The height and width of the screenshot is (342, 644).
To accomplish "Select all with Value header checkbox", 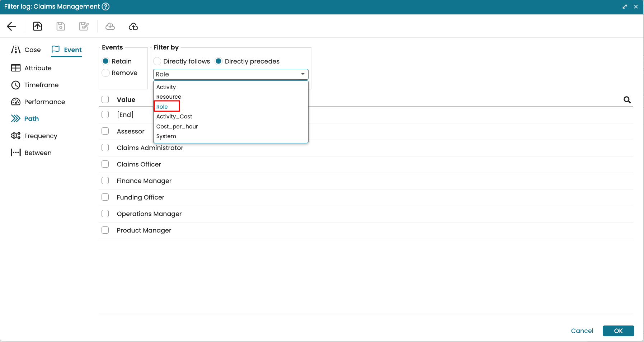I will (x=105, y=99).
